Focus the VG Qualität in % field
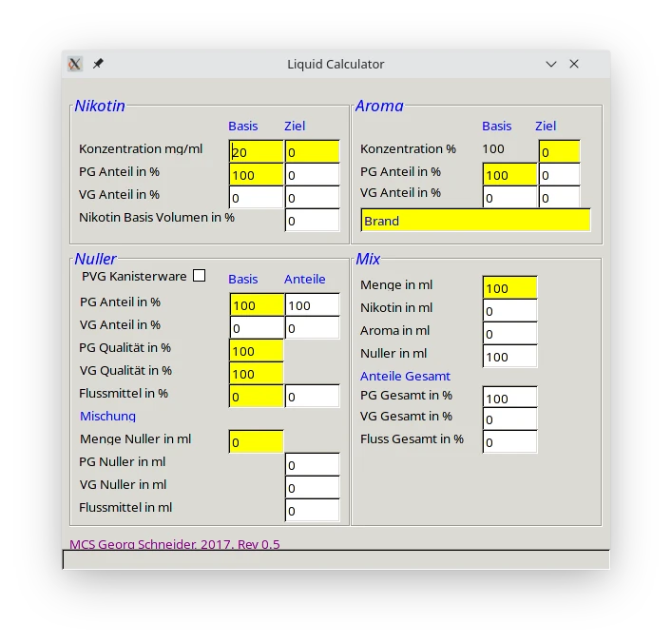The image size is (672, 643). coord(257,374)
